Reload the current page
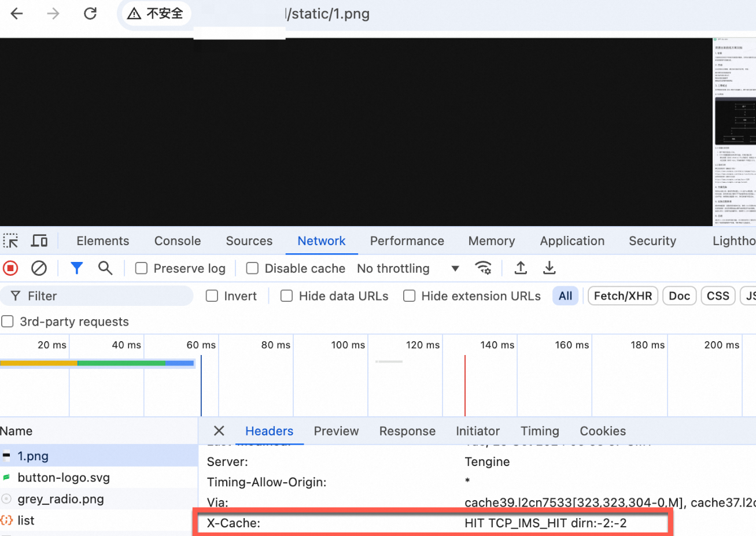 coord(90,14)
